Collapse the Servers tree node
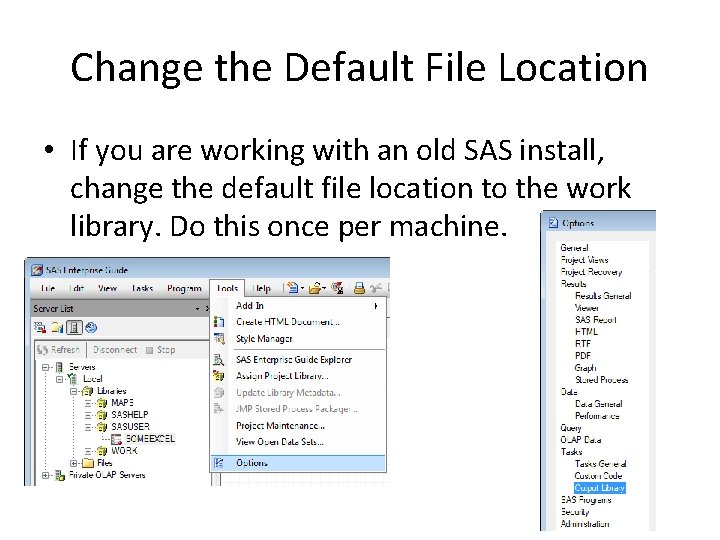This screenshot has height=540, width=720. point(45,367)
